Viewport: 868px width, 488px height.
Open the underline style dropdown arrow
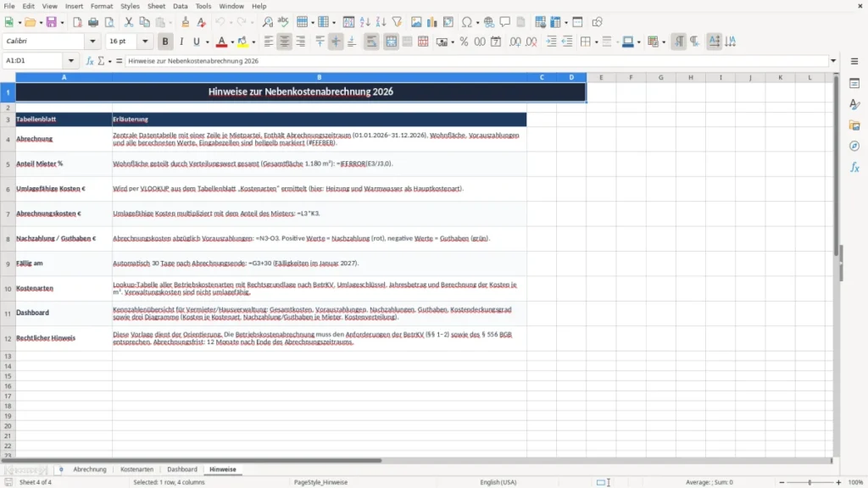(207, 42)
